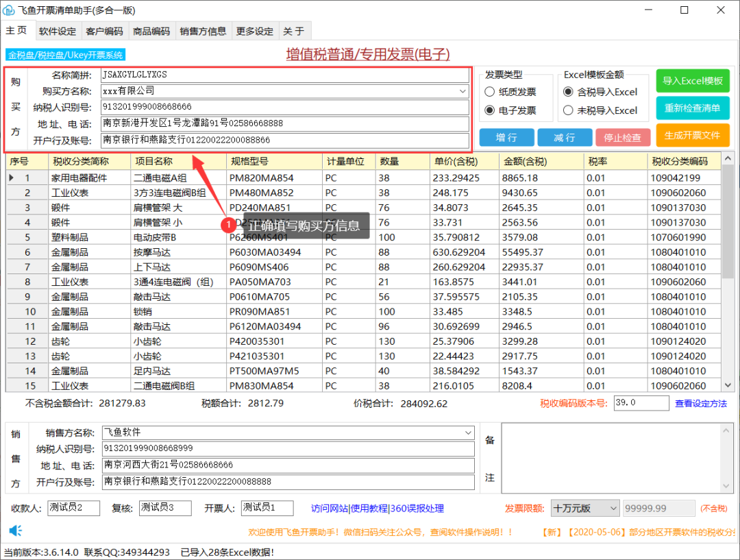Click the table scrollbar down arrow
This screenshot has height=560, width=740.
tap(728, 385)
